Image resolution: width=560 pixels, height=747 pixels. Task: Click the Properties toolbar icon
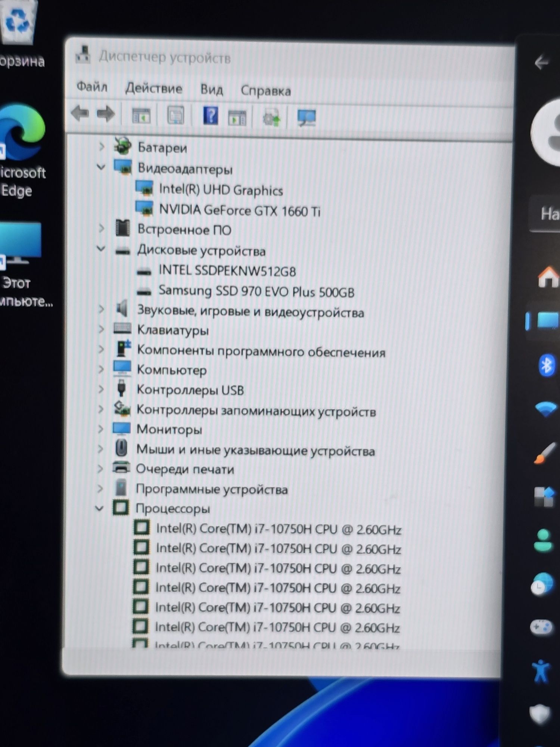click(x=175, y=115)
